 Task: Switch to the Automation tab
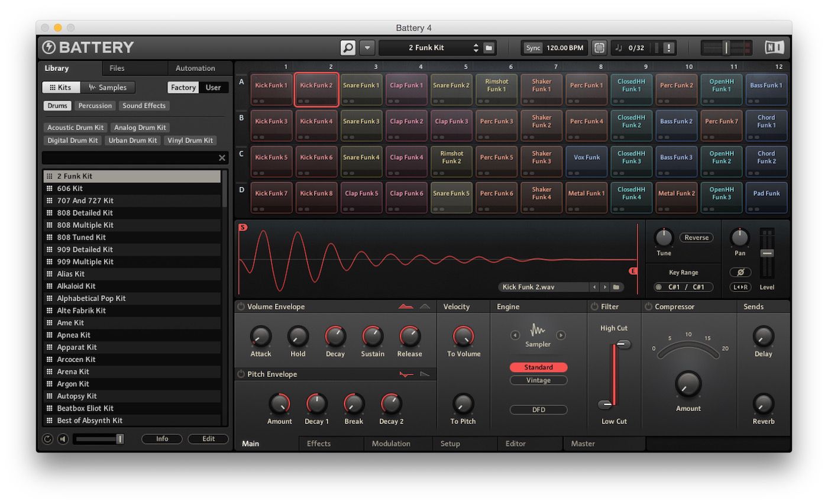tap(195, 68)
